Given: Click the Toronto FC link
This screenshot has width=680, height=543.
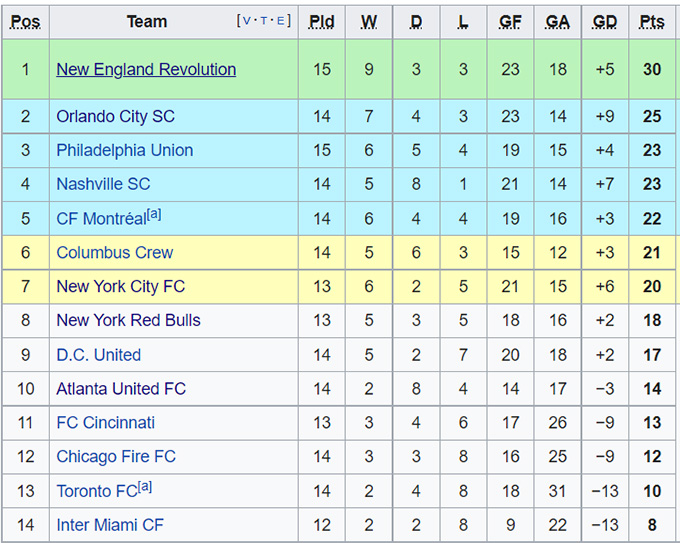Looking at the screenshot, I should tap(96, 491).
